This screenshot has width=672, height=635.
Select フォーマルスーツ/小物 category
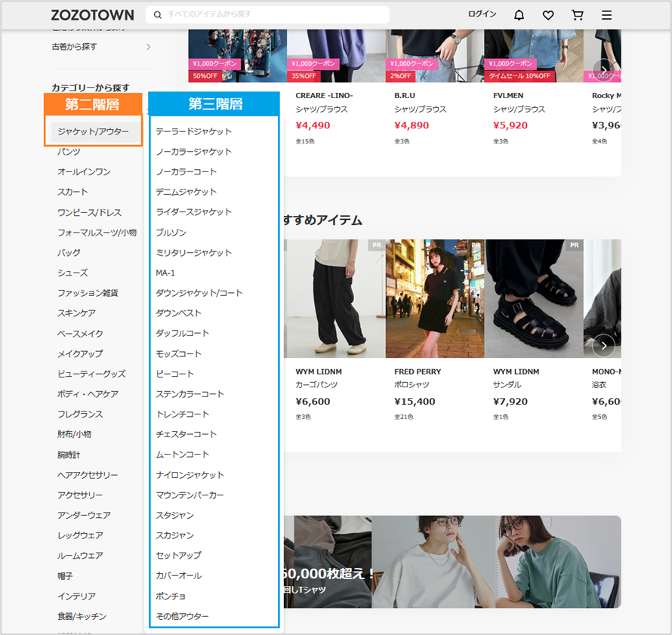[97, 233]
